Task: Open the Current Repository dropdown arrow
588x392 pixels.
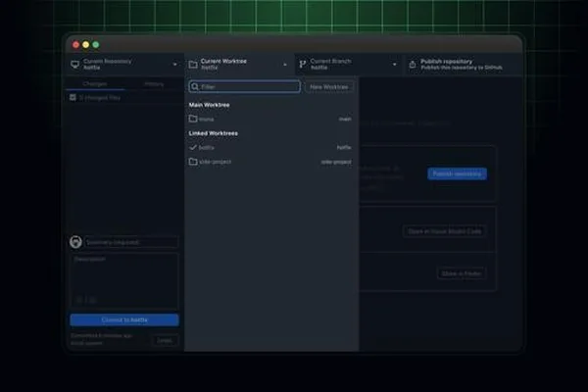Action: click(x=174, y=65)
